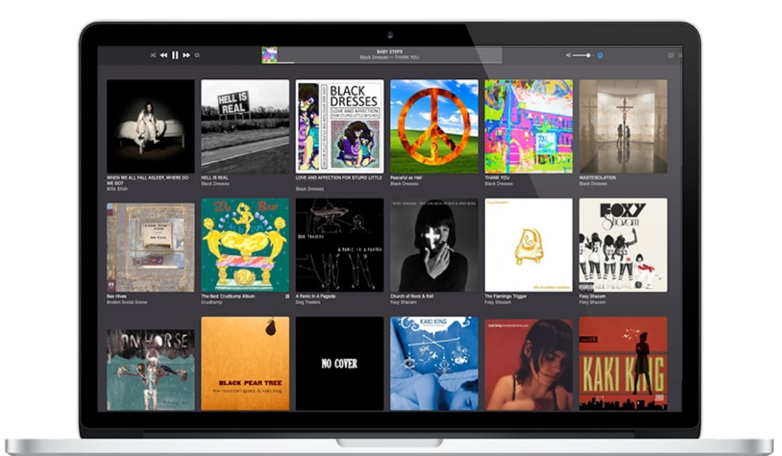The width and height of the screenshot is (782, 456).
Task: Toggle shuffle playback
Action: coord(153,55)
